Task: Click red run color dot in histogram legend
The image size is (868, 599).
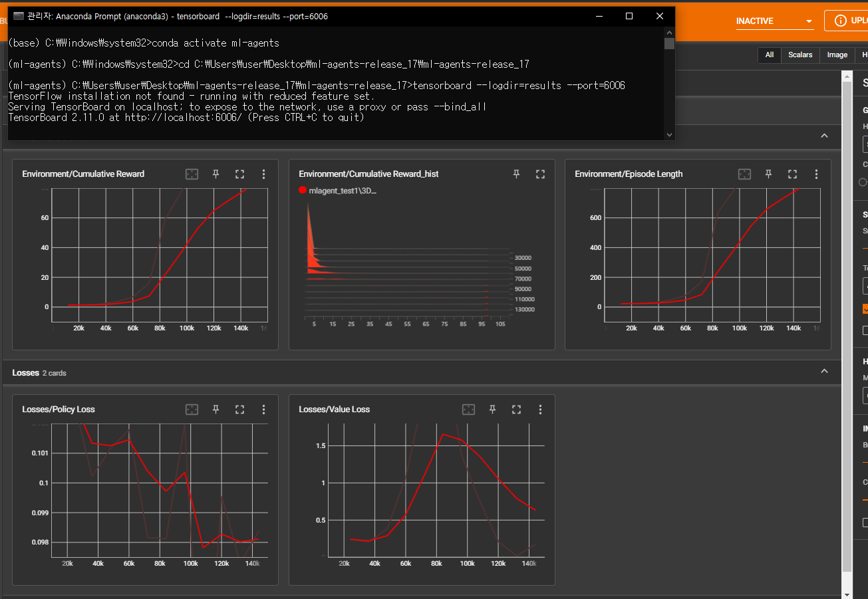Action: coord(303,190)
